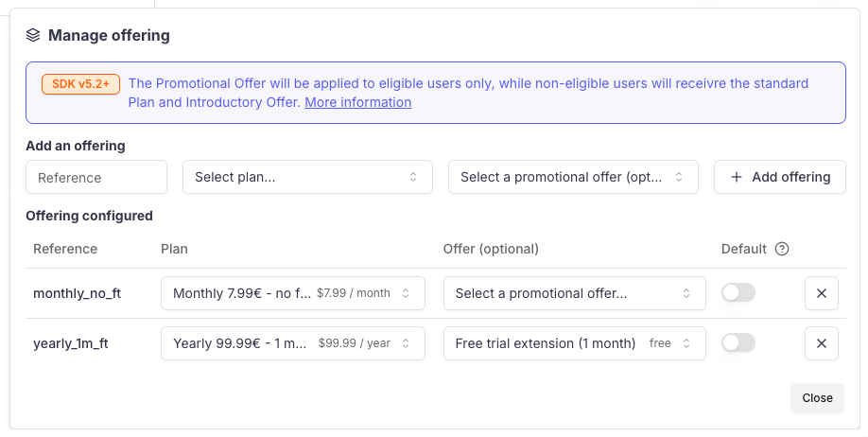This screenshot has height=437, width=868.
Task: Toggle default for yearly_1m_ft offering
Action: tap(738, 343)
